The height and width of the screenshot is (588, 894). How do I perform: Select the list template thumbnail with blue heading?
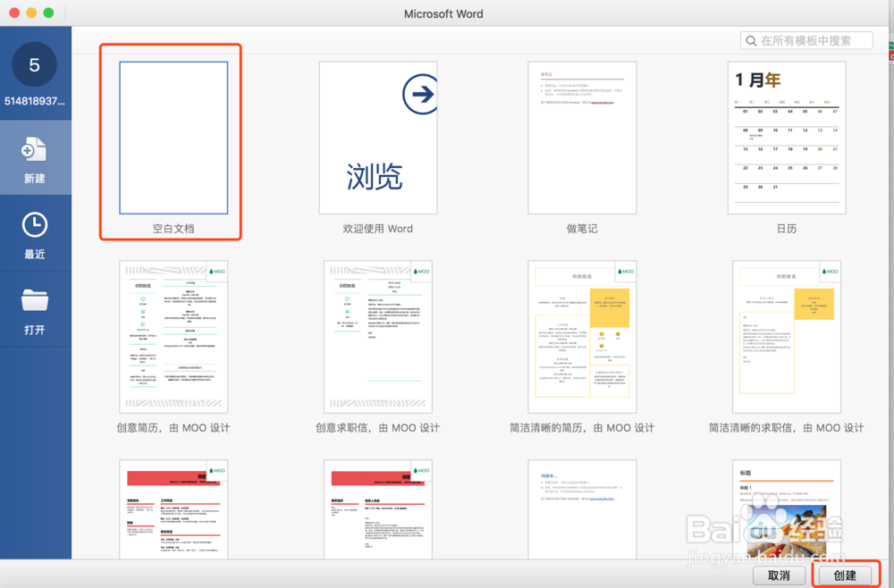tap(582, 509)
